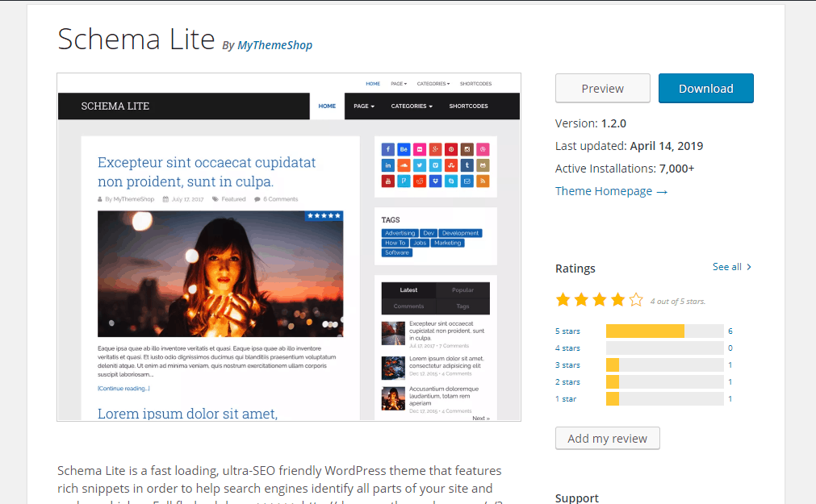Click the "4 out of 5 stars." text
This screenshot has height=504, width=816.
677,301
